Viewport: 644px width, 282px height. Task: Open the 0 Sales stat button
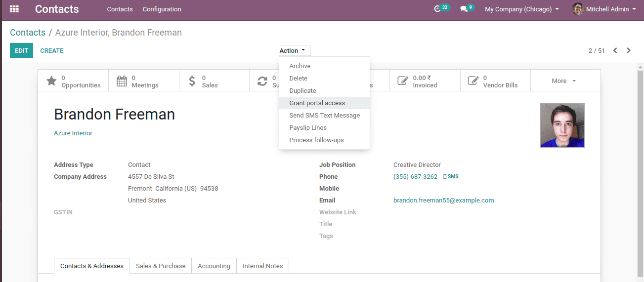pos(214,81)
